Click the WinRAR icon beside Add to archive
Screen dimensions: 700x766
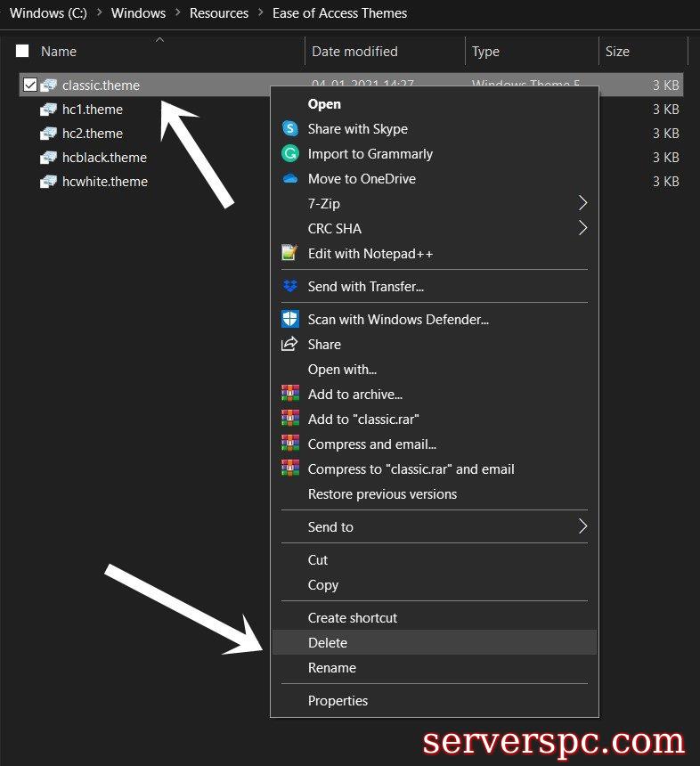pyautogui.click(x=289, y=395)
